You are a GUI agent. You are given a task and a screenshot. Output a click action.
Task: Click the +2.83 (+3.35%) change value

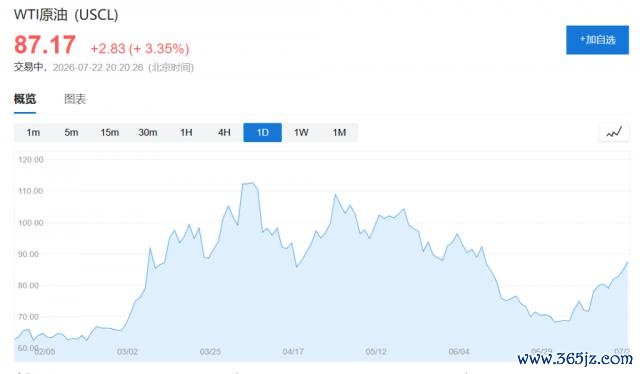pyautogui.click(x=140, y=49)
